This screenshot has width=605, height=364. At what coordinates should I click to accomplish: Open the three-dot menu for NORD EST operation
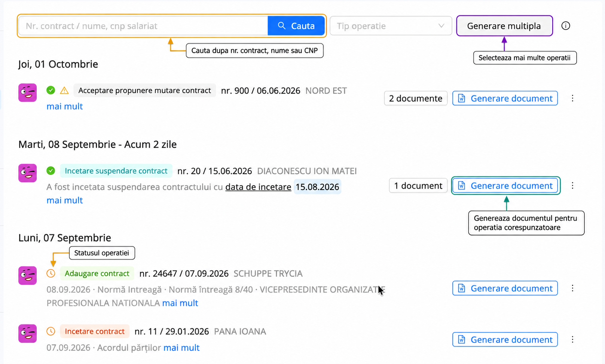[x=572, y=98]
